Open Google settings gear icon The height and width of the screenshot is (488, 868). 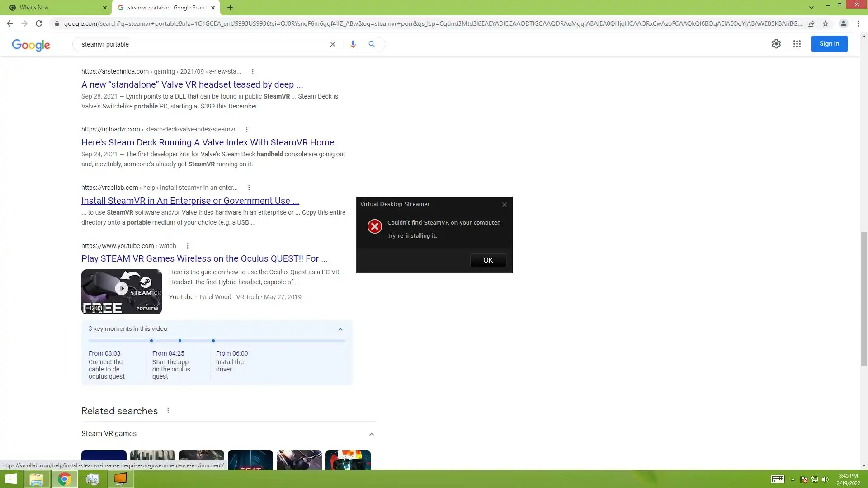(x=776, y=44)
